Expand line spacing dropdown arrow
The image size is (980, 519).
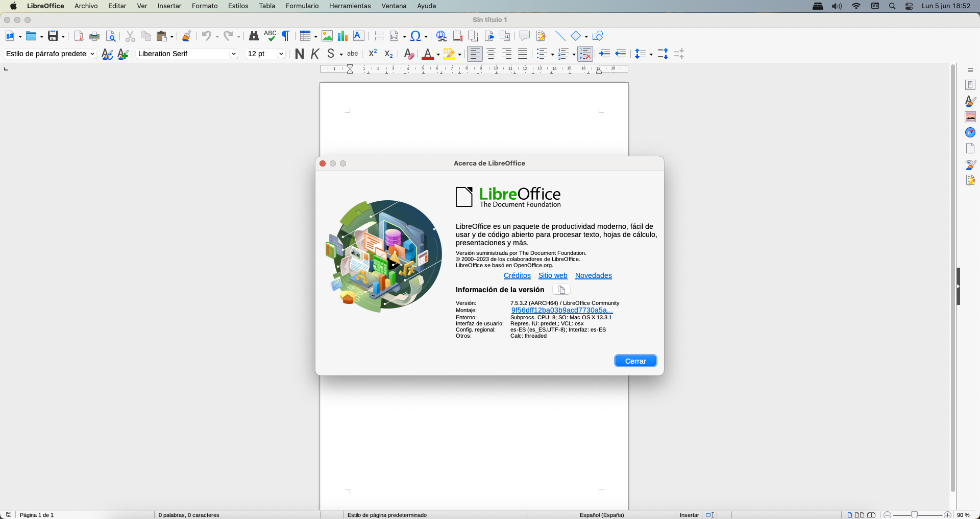(x=651, y=54)
